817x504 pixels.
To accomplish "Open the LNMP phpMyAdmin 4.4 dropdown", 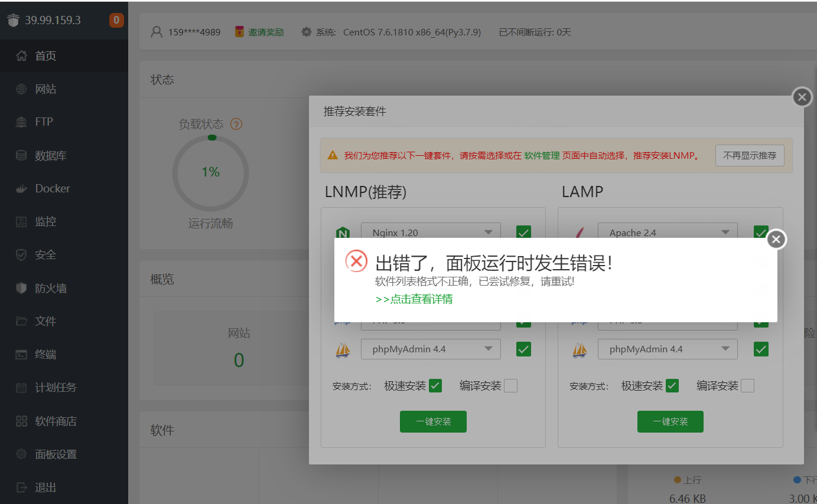I will click(431, 349).
